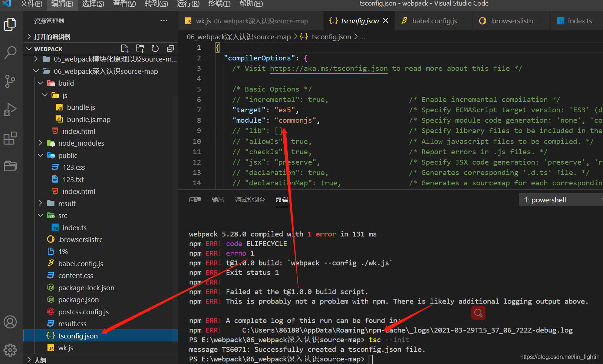
Task: Click New Folder icon in WEBPACK header
Action: pos(140,49)
